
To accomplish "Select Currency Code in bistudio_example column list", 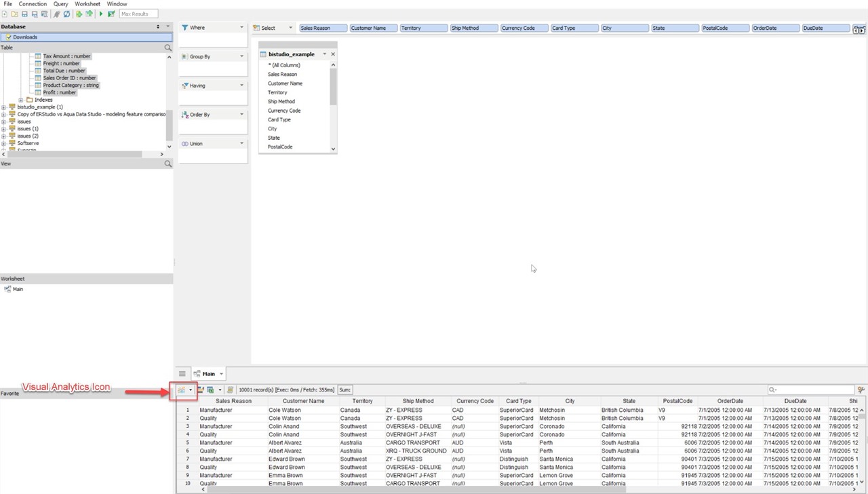I will tap(284, 111).
